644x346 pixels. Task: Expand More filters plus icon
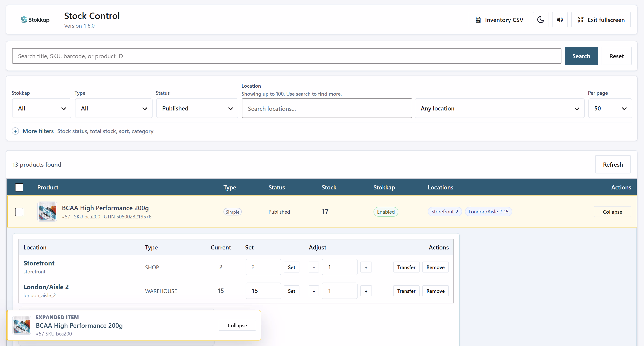15,131
